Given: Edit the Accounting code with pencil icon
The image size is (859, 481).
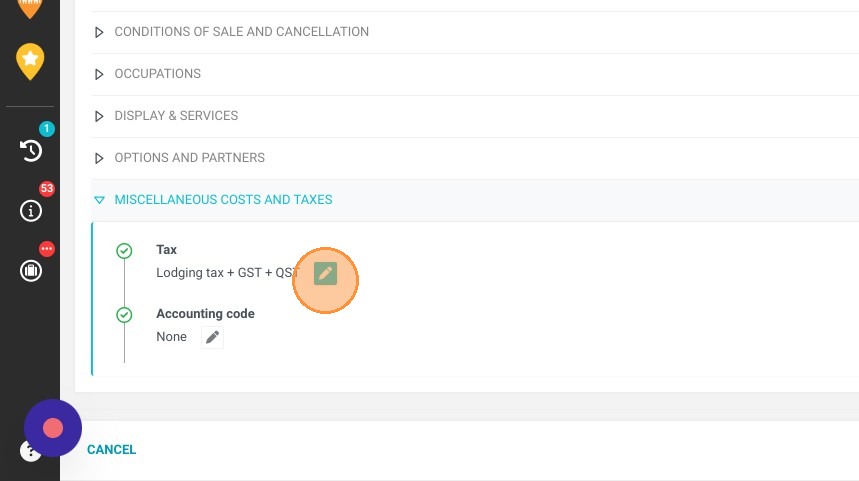Looking at the screenshot, I should (x=213, y=337).
